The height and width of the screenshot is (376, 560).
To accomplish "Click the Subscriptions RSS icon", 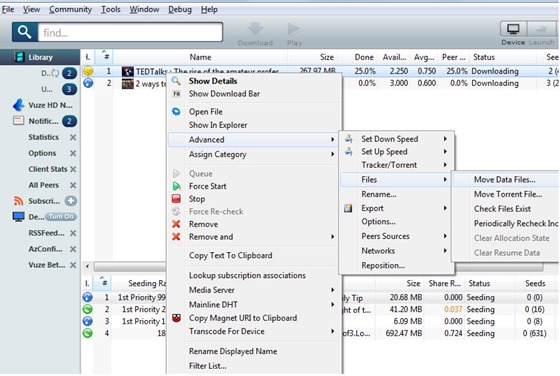I will [18, 201].
